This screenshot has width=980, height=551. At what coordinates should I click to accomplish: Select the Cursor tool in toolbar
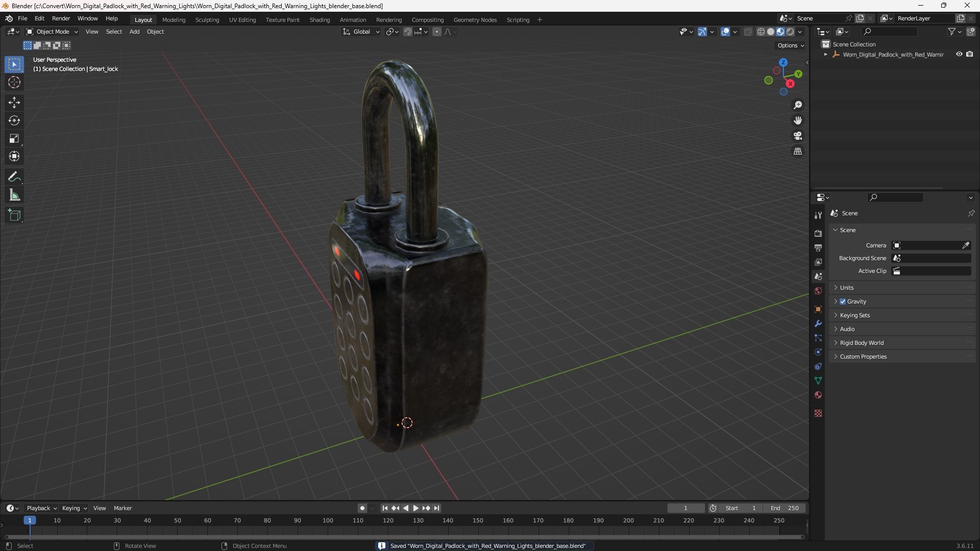coord(14,82)
